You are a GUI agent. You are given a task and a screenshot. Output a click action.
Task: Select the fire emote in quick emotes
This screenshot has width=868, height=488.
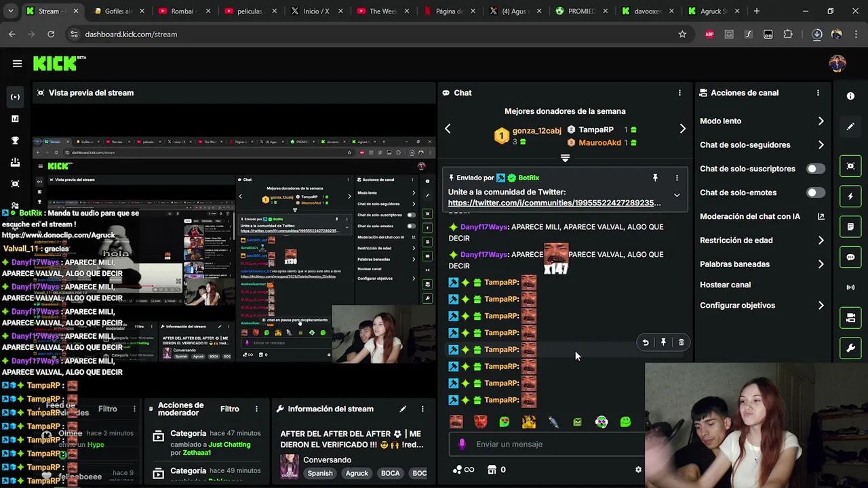click(x=529, y=422)
